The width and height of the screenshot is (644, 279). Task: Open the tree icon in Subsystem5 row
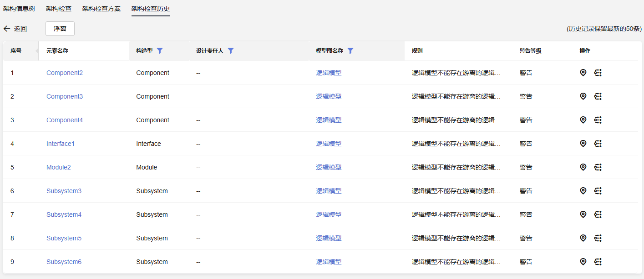(598, 238)
